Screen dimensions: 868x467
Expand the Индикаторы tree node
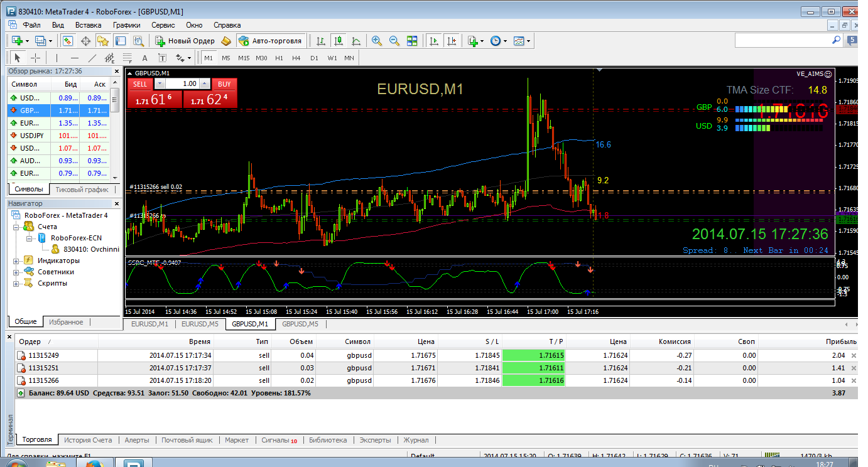[x=17, y=260]
